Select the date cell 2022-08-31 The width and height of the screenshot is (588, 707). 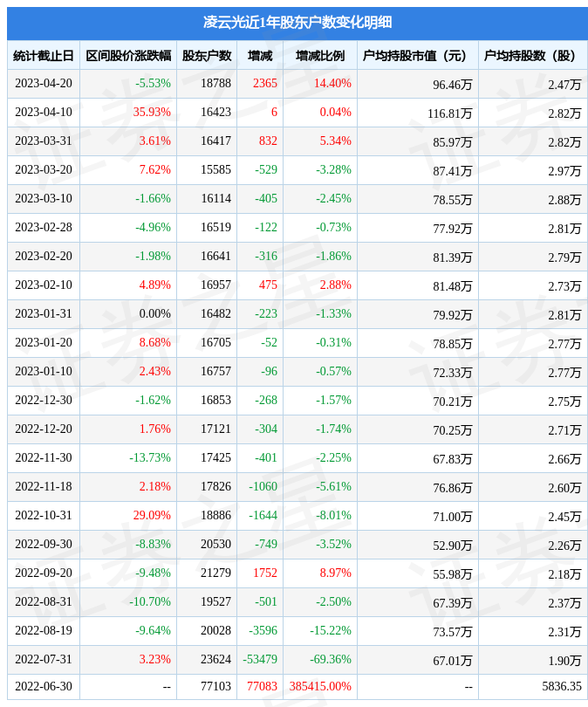(44, 602)
